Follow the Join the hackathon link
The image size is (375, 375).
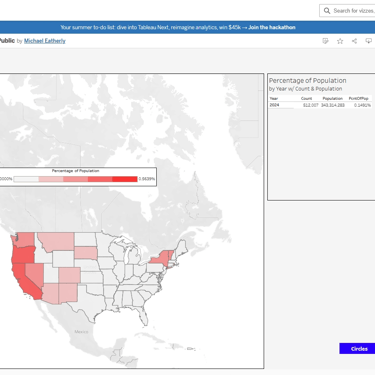point(272,27)
